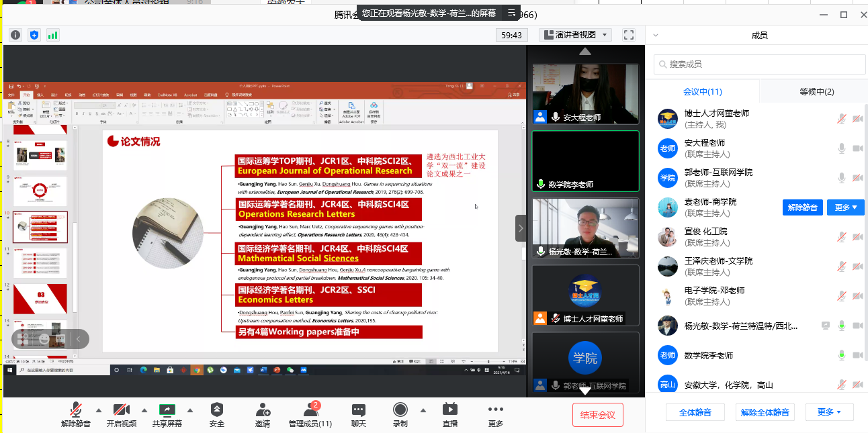This screenshot has width=868, height=433.
Task: Switch to the 会议中(11) tab
Action: [703, 91]
